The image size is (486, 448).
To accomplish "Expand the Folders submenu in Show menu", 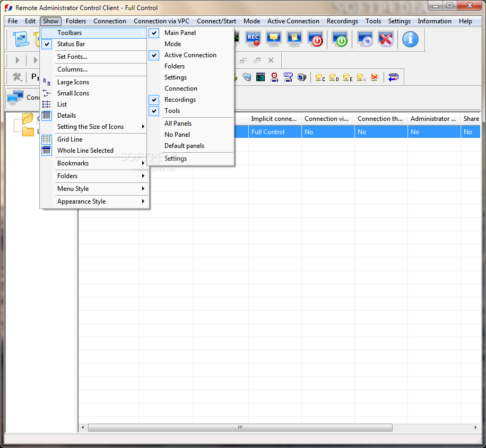I will point(93,176).
